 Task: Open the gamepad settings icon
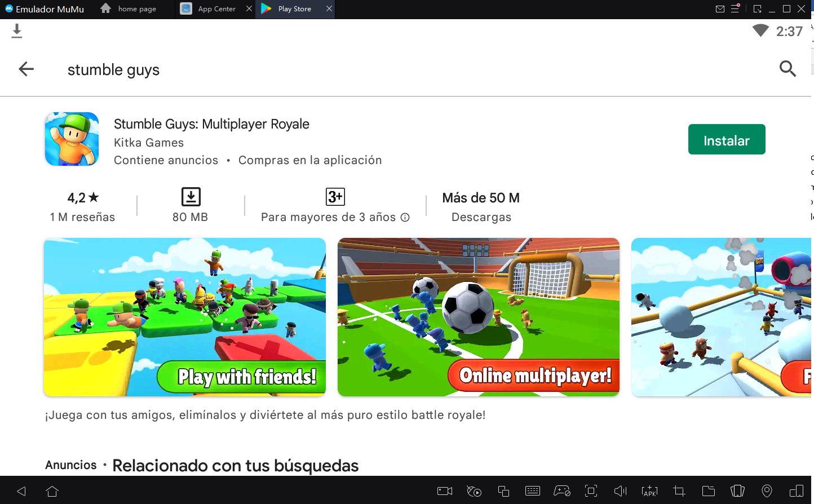coord(561,491)
